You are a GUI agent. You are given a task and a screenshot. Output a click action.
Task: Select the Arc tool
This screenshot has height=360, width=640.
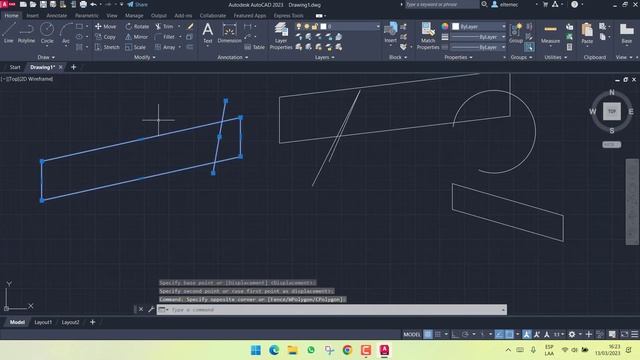click(65, 33)
